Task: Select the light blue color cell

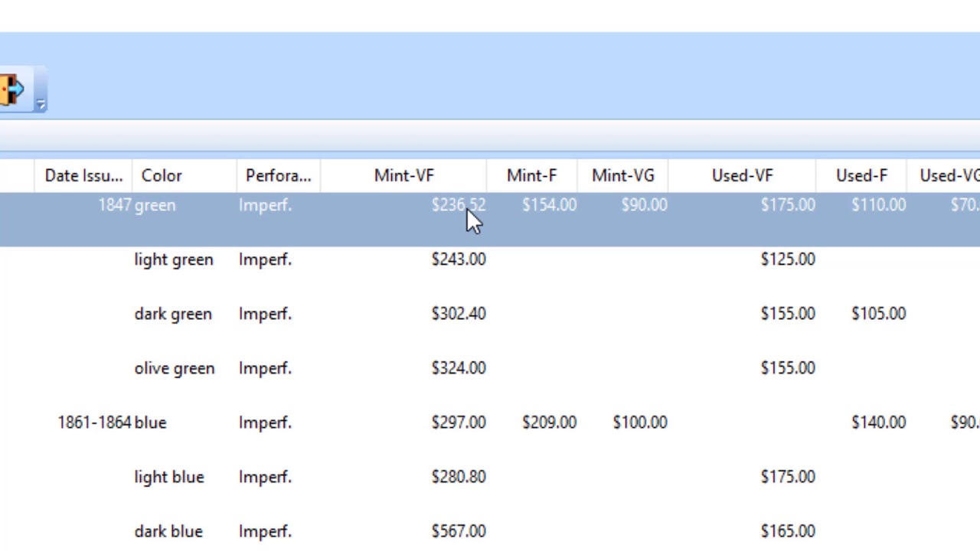Action: coord(169,477)
